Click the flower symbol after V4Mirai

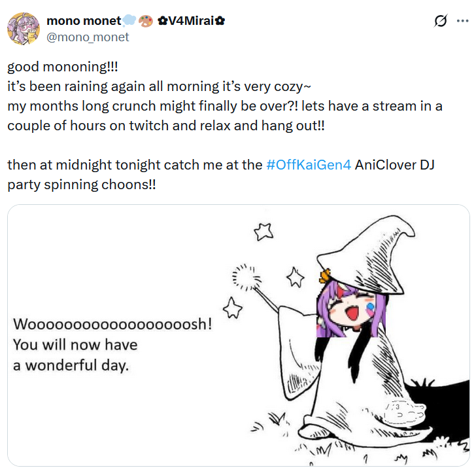point(220,21)
